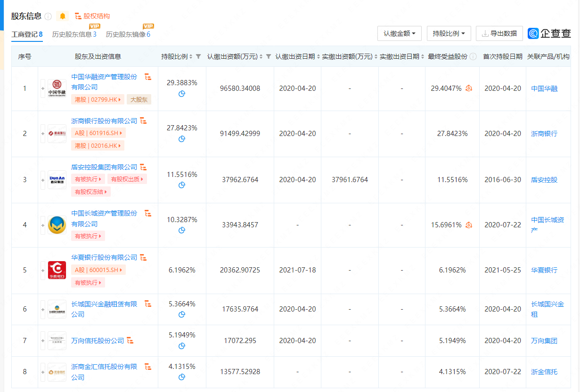Click beneficiary path icon beside 15.6961%
Viewport: 580px width, 392px height.
click(x=469, y=225)
